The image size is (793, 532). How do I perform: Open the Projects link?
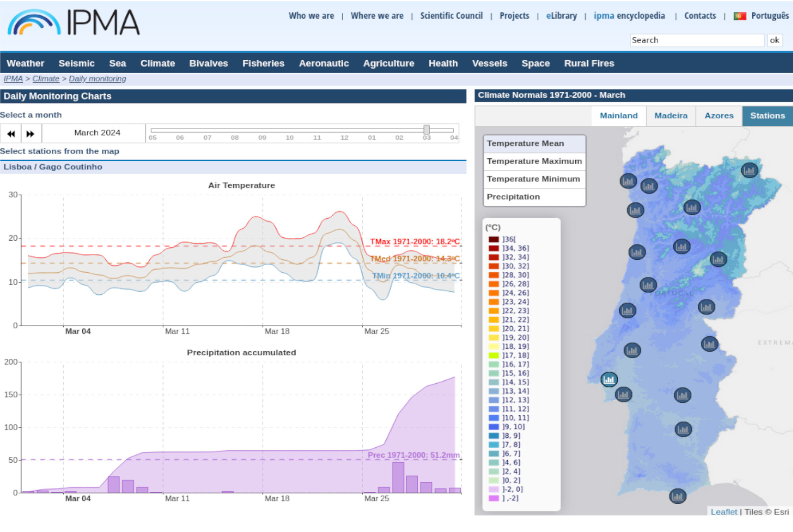tap(514, 16)
